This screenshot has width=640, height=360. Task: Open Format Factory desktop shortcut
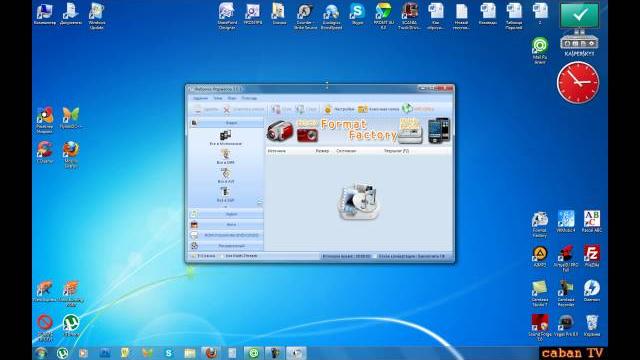(x=540, y=224)
